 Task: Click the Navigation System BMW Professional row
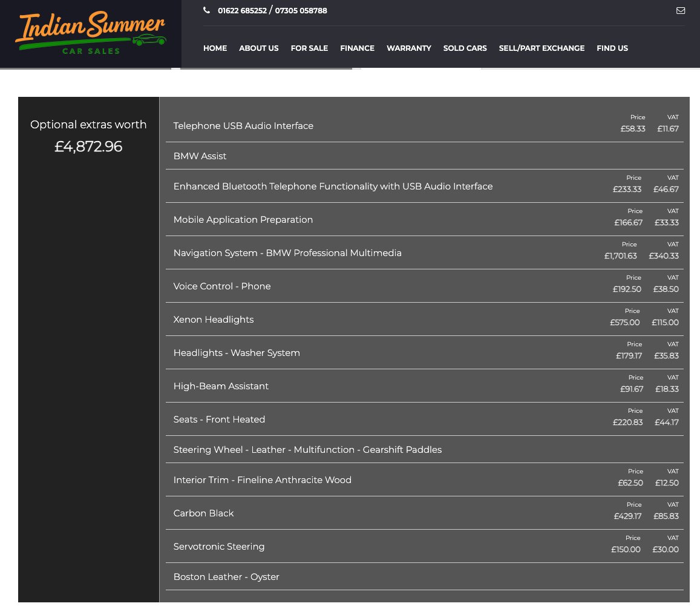[x=287, y=253]
